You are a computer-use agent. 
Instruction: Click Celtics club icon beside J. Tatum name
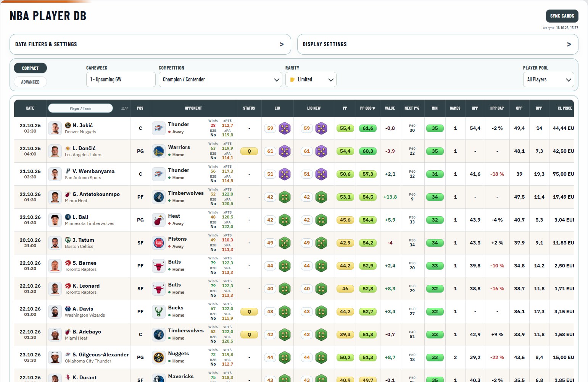[68, 240]
